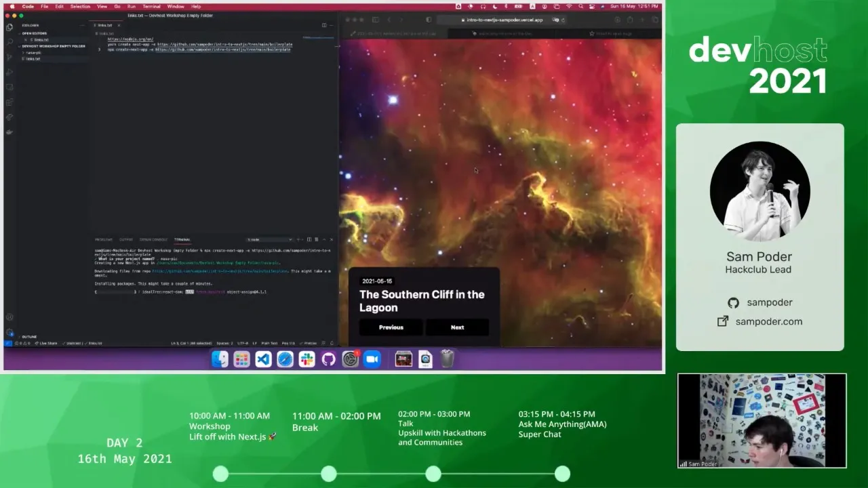Open the Source Control icon in activity bar
This screenshot has width=868, height=488.
coord(9,57)
